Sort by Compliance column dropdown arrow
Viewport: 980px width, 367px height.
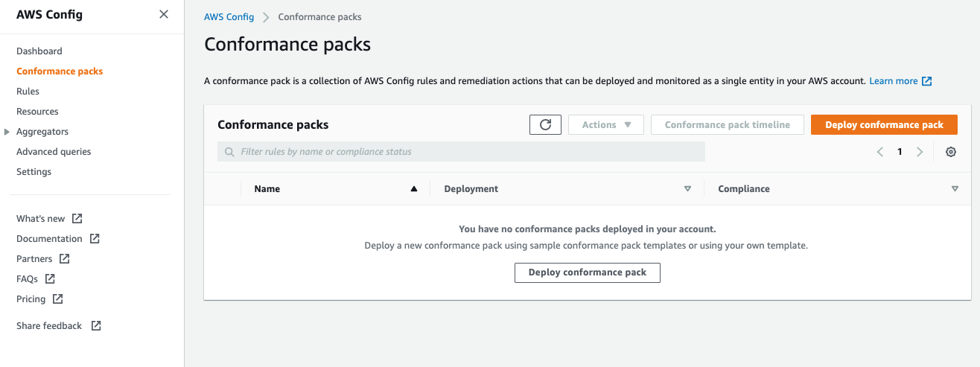coord(955,189)
